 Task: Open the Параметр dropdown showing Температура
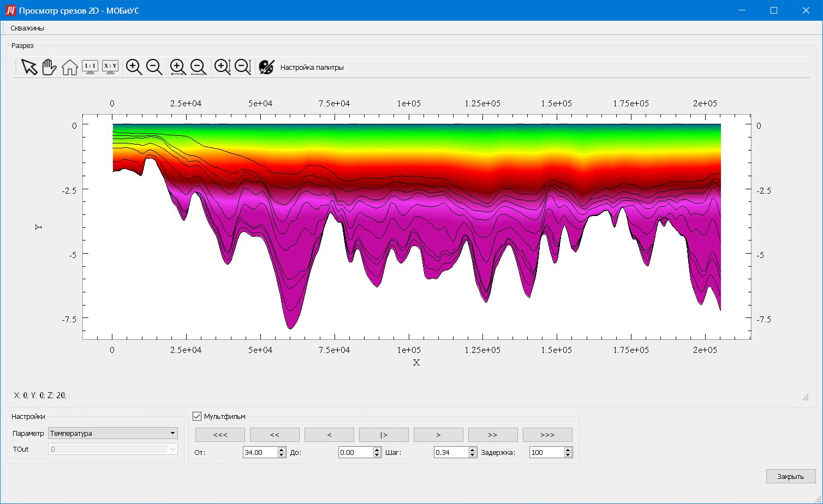tap(113, 433)
